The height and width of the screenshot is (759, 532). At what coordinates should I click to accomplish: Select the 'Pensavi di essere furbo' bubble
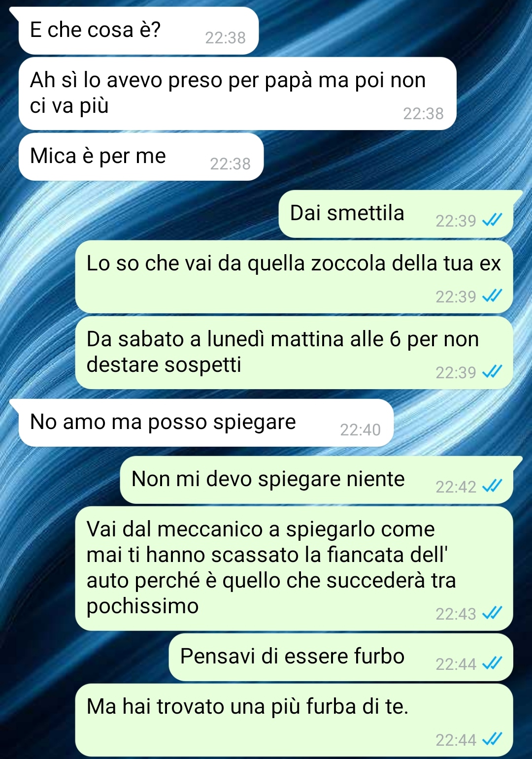pyautogui.click(x=341, y=657)
